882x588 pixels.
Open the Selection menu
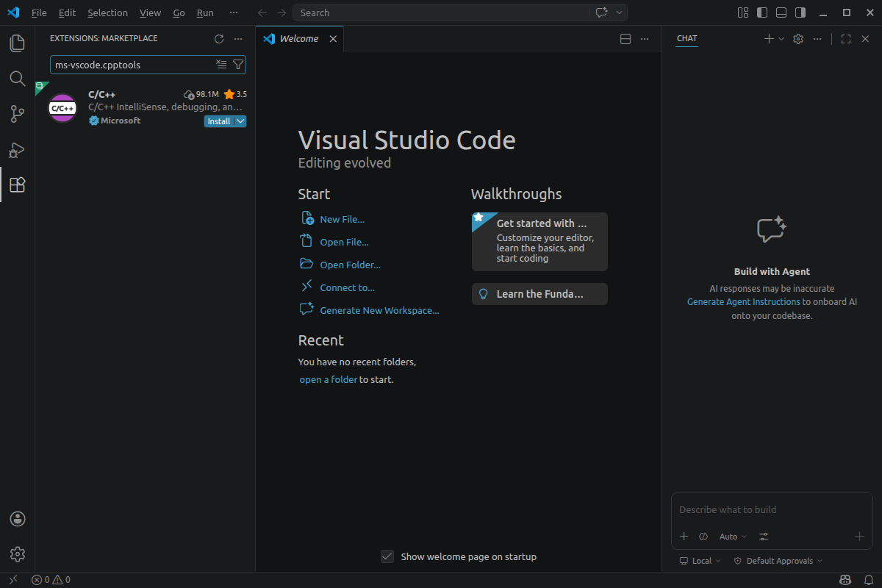[x=107, y=12]
